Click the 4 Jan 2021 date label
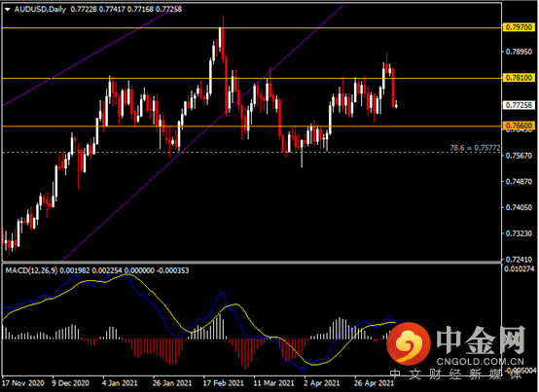 [x=120, y=383]
